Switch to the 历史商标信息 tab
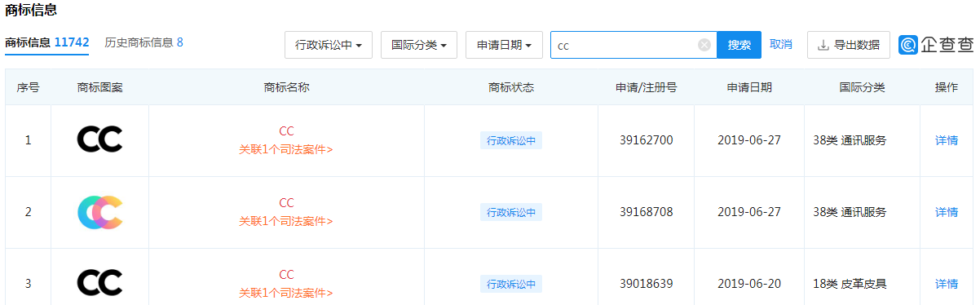 (143, 42)
